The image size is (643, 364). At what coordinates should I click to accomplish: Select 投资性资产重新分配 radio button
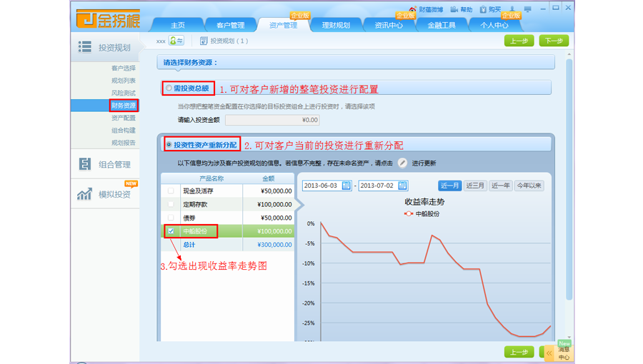[169, 145]
